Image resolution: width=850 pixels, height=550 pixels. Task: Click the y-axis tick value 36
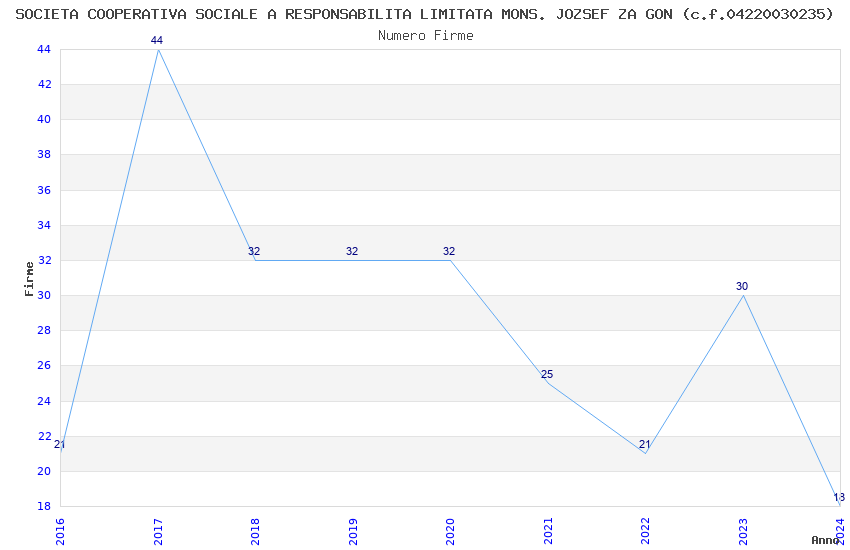coord(44,190)
